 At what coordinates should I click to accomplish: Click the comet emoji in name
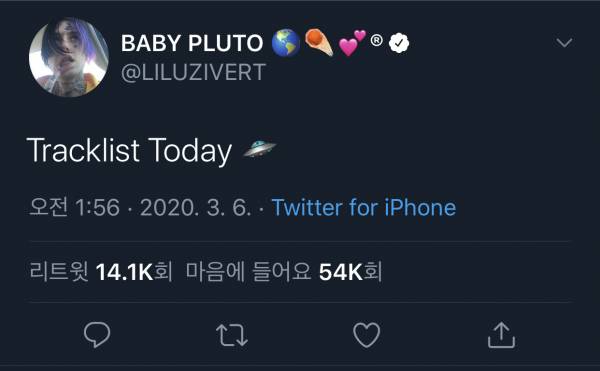[x=319, y=42]
